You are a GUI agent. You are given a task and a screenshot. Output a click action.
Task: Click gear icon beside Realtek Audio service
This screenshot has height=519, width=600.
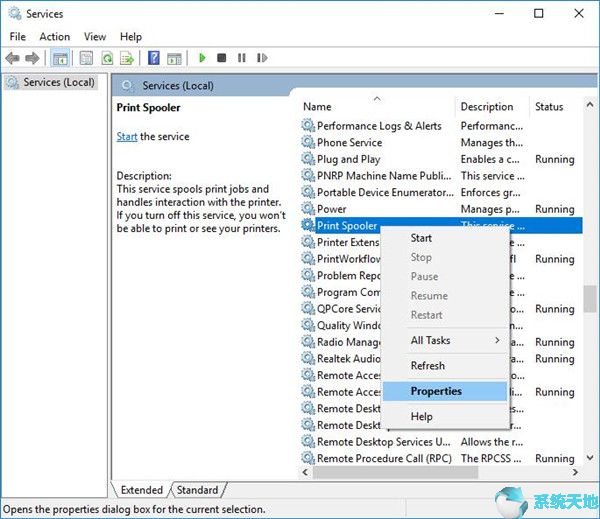pyautogui.click(x=308, y=358)
